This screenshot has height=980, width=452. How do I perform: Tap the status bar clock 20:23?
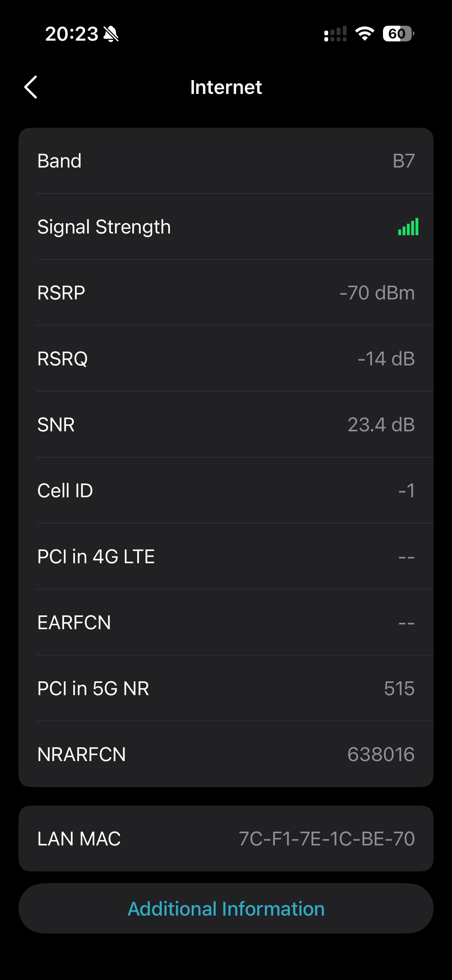pos(72,34)
